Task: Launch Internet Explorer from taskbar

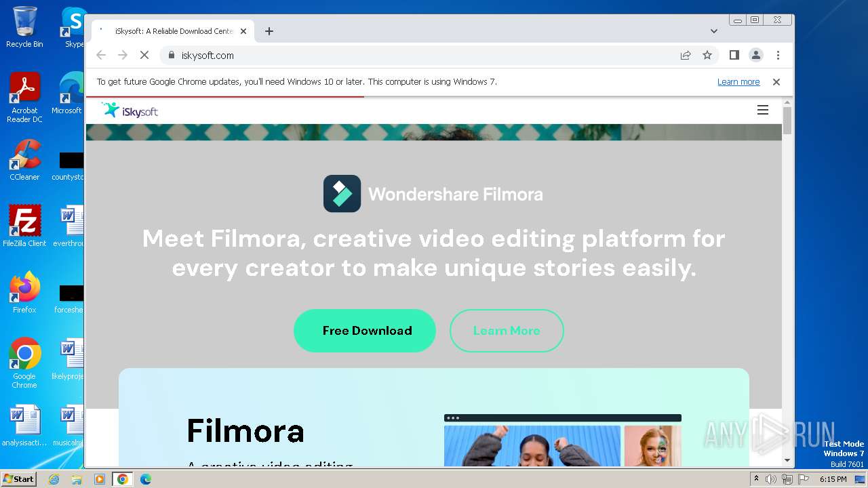Action: click(x=54, y=479)
